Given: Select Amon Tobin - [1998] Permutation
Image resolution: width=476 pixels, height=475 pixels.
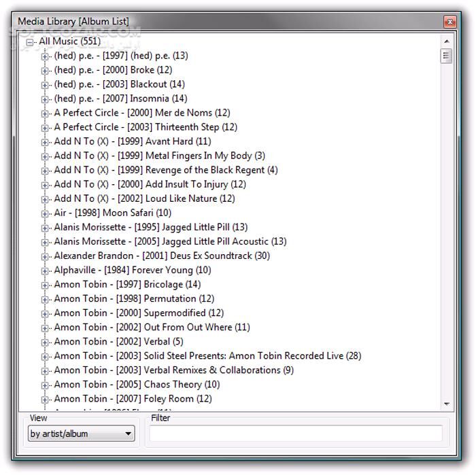Looking at the screenshot, I should coord(134,298).
